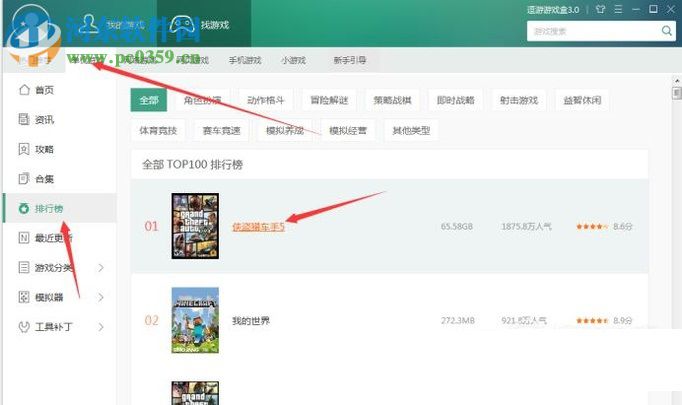Open the 我的世界 game title
Viewport: 682px width, 405px height.
click(251, 321)
